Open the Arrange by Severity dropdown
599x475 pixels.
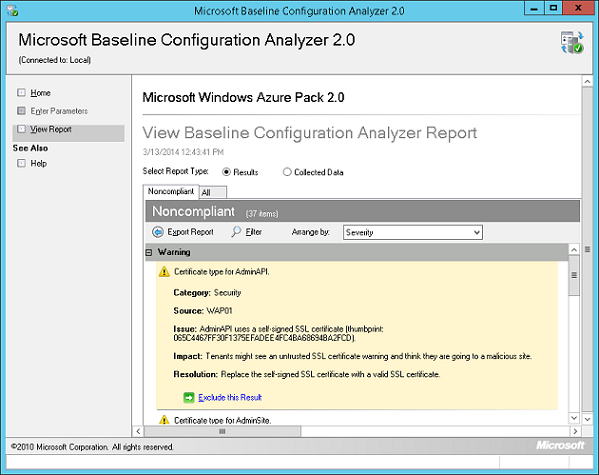point(413,232)
